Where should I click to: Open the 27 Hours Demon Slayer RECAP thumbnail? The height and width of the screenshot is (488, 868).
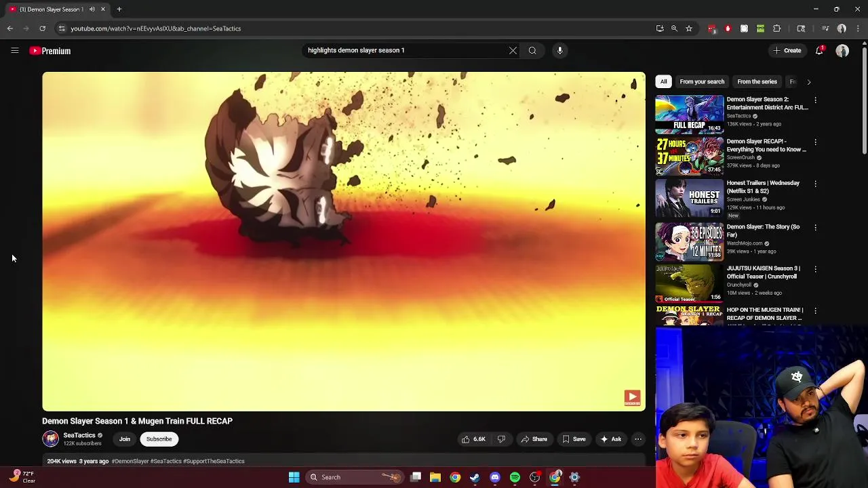coord(690,156)
